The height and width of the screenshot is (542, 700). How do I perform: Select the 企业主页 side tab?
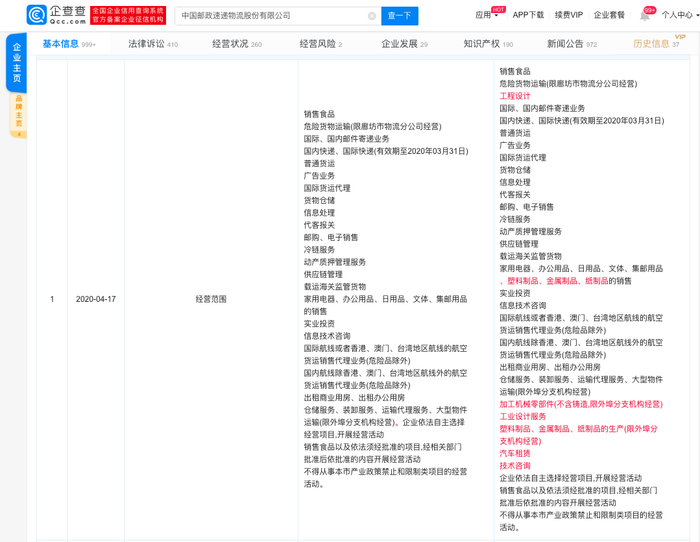[17, 63]
